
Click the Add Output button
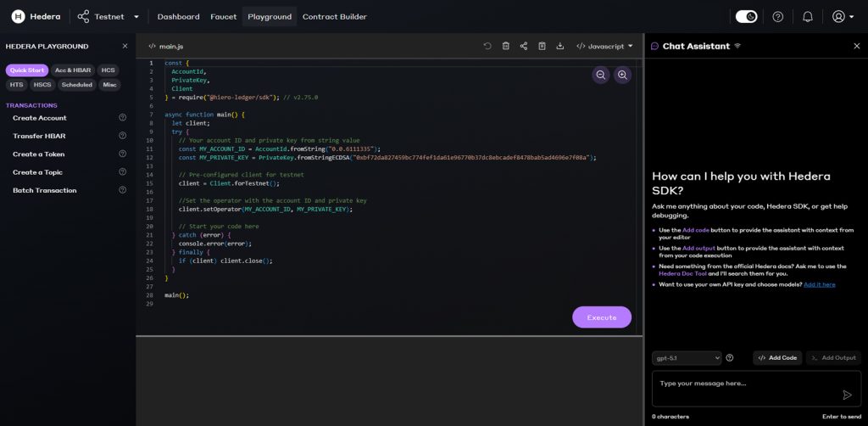point(834,358)
